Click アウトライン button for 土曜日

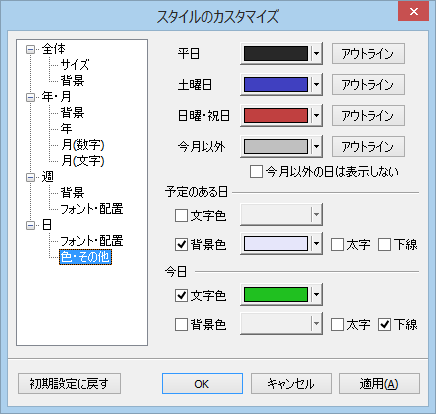click(368, 85)
